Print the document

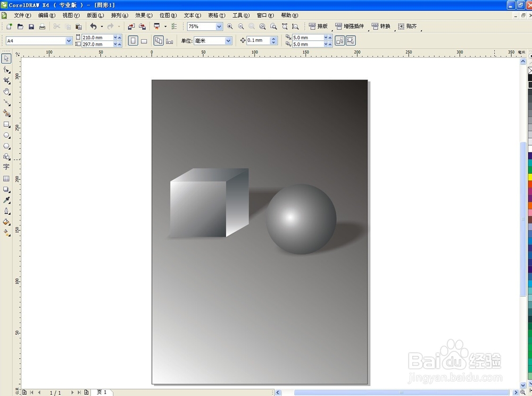pos(42,26)
